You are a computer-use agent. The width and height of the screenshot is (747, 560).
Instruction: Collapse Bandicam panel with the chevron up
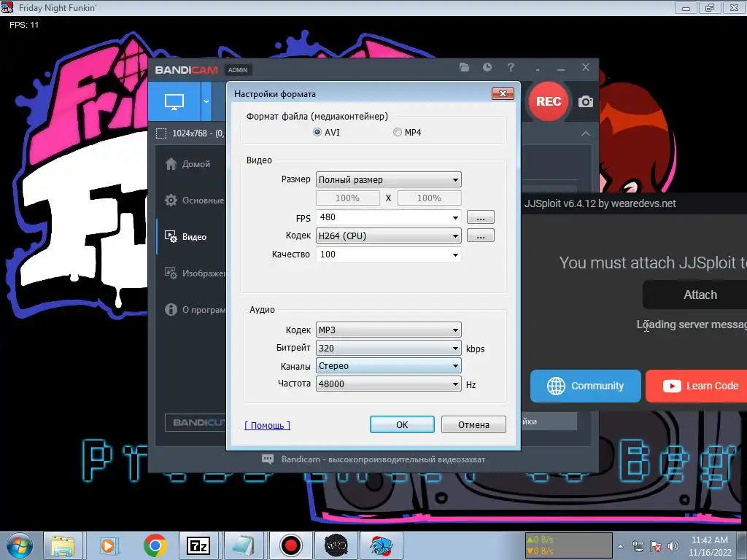(x=586, y=134)
